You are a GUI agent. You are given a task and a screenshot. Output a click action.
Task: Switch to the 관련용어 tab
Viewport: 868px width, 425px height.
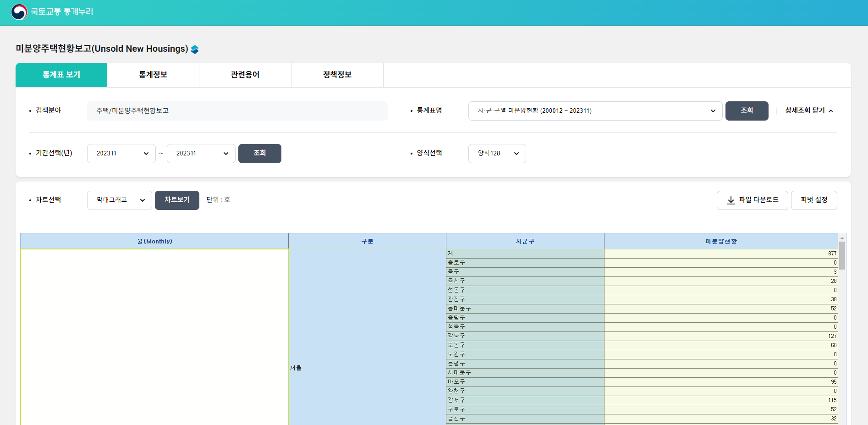[245, 74]
